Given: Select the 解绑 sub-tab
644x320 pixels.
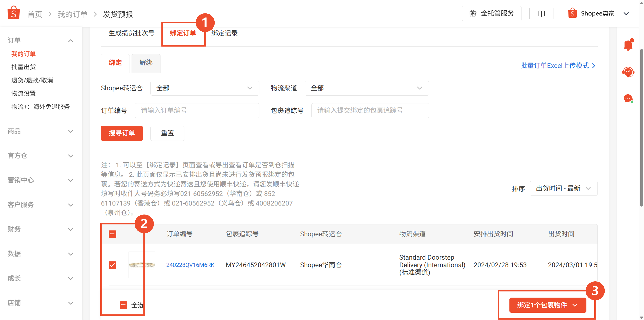Looking at the screenshot, I should (x=146, y=63).
